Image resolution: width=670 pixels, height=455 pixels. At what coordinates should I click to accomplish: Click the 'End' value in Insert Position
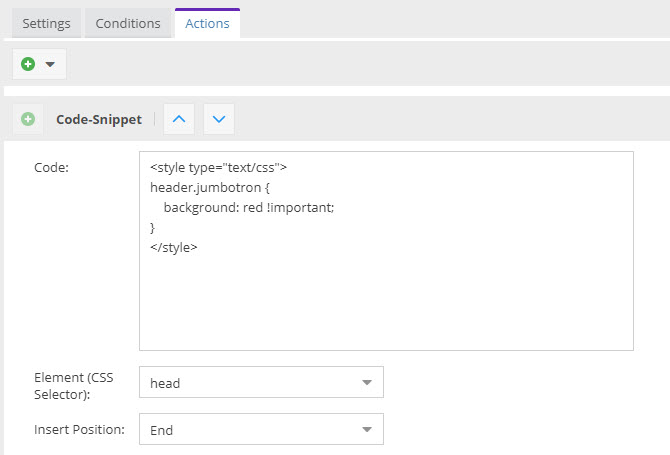click(x=161, y=431)
